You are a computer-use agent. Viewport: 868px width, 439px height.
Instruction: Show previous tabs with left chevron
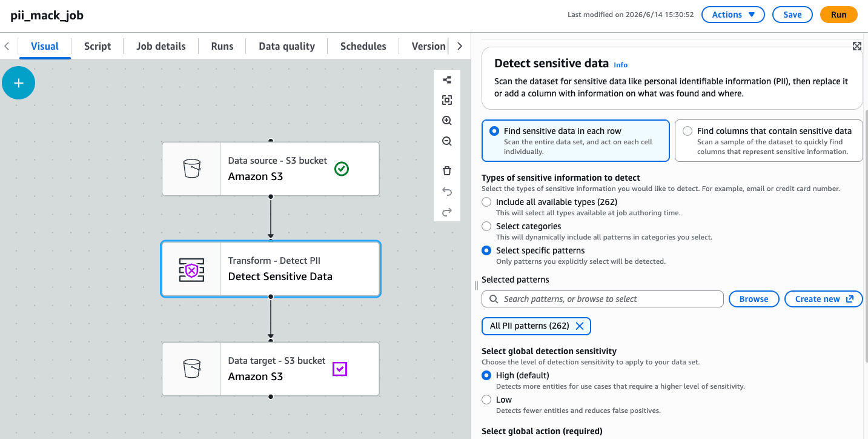pos(7,46)
